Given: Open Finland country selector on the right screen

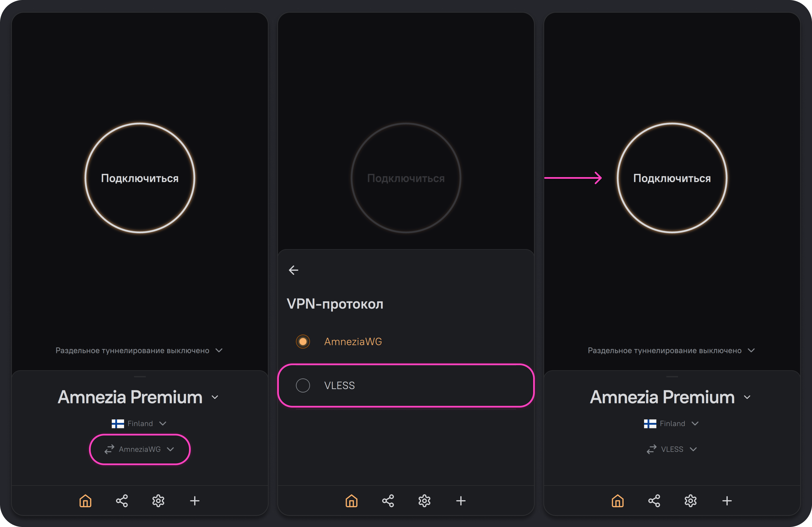Looking at the screenshot, I should click(x=671, y=424).
